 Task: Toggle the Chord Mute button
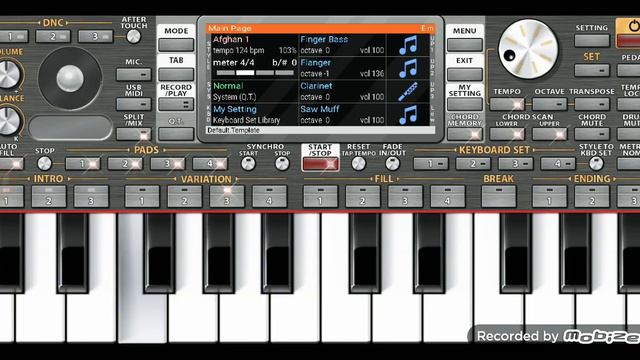[592, 134]
